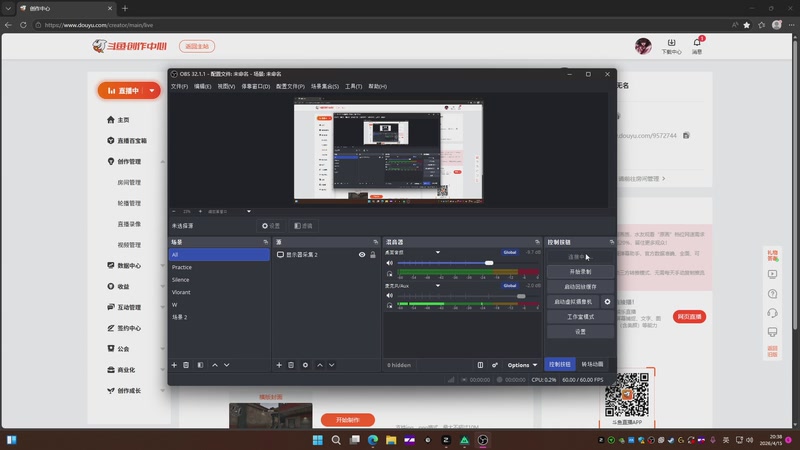Screen dimensions: 800x450
Task: Click the 开始录制 button
Action: coord(580,271)
